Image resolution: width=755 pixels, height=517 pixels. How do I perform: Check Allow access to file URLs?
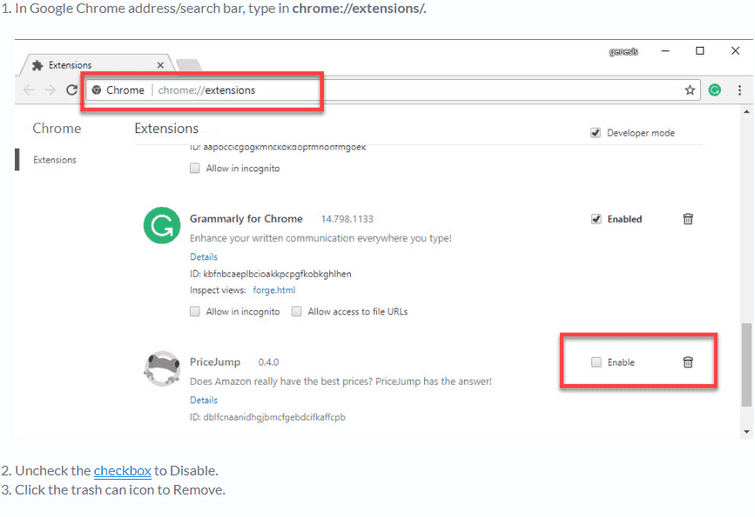tap(297, 311)
